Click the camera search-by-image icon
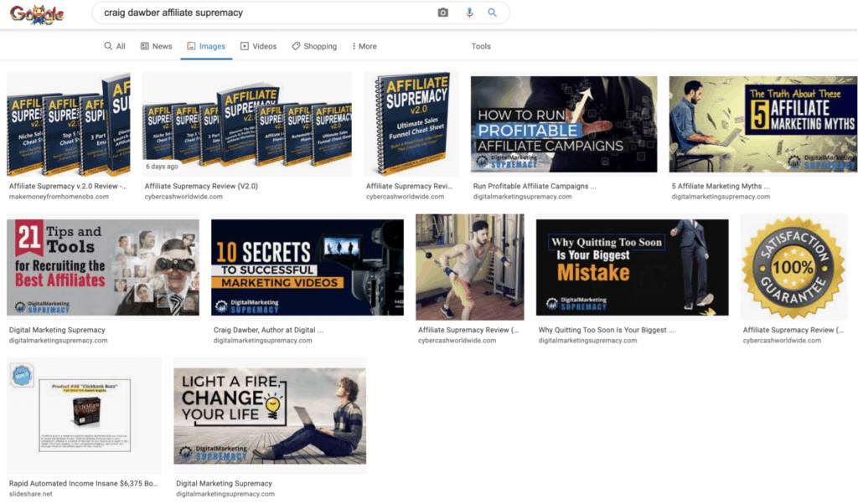858x504 pixels. click(x=442, y=13)
